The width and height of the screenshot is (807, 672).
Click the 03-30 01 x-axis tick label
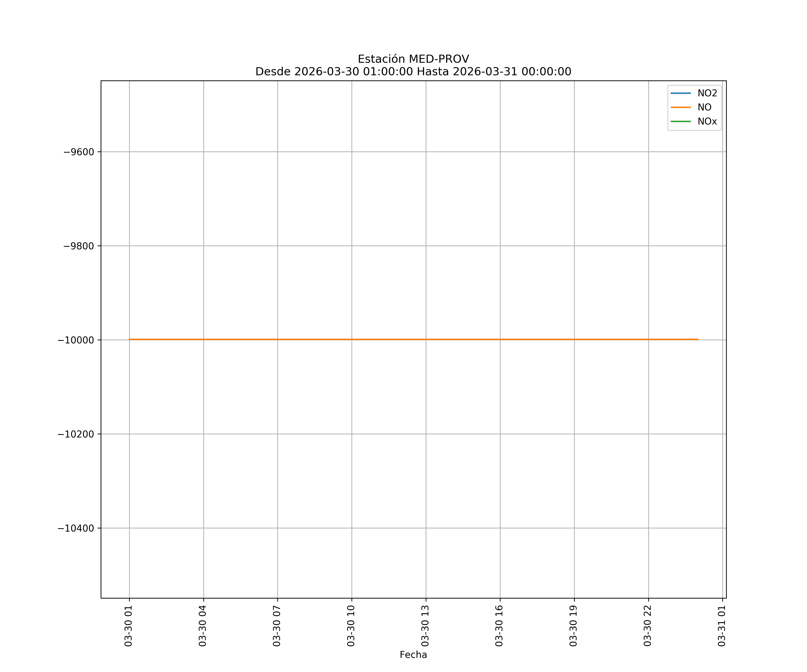click(x=129, y=626)
